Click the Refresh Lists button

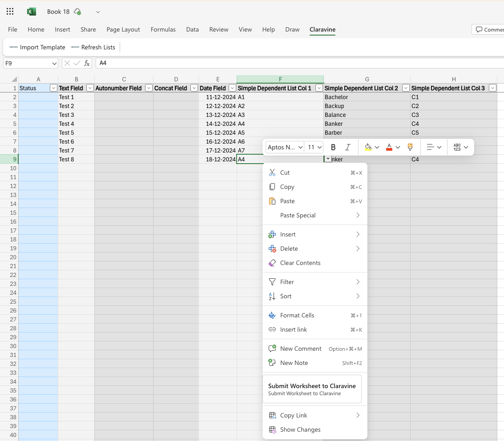pyautogui.click(x=93, y=47)
